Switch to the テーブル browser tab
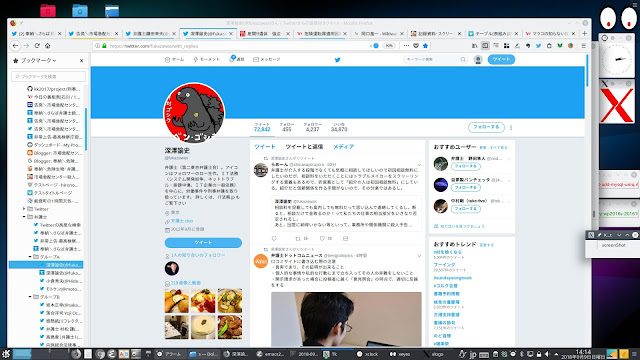This screenshot has height=360, width=640. coord(493,33)
